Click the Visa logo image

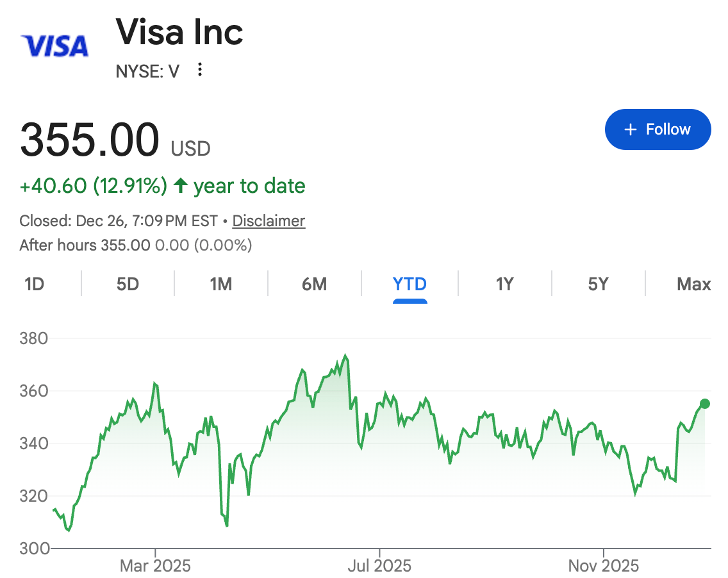point(54,46)
